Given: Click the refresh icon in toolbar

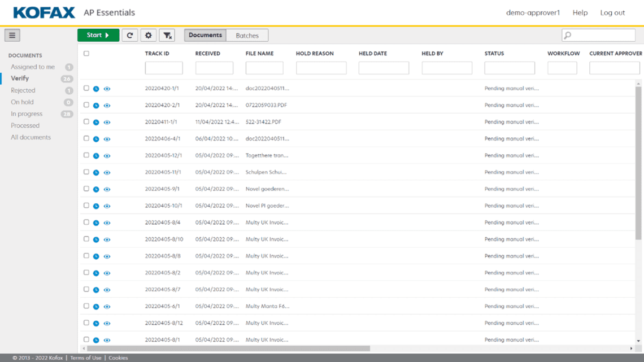Looking at the screenshot, I should pyautogui.click(x=130, y=35).
